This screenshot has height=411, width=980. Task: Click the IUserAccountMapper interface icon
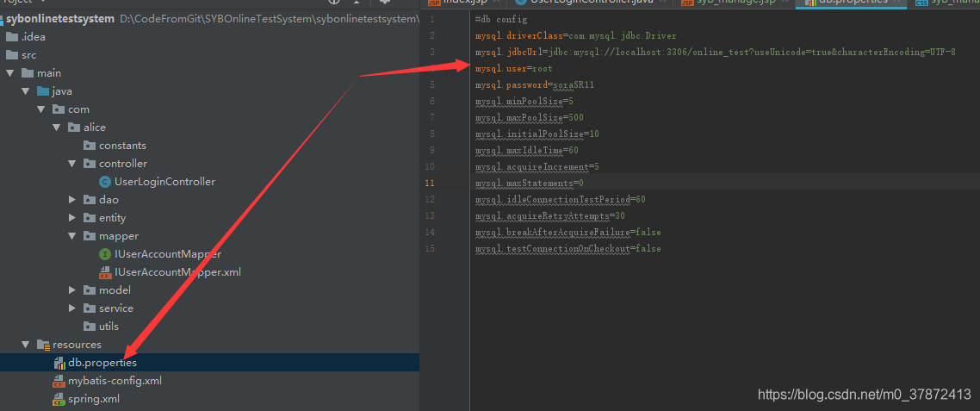[105, 254]
